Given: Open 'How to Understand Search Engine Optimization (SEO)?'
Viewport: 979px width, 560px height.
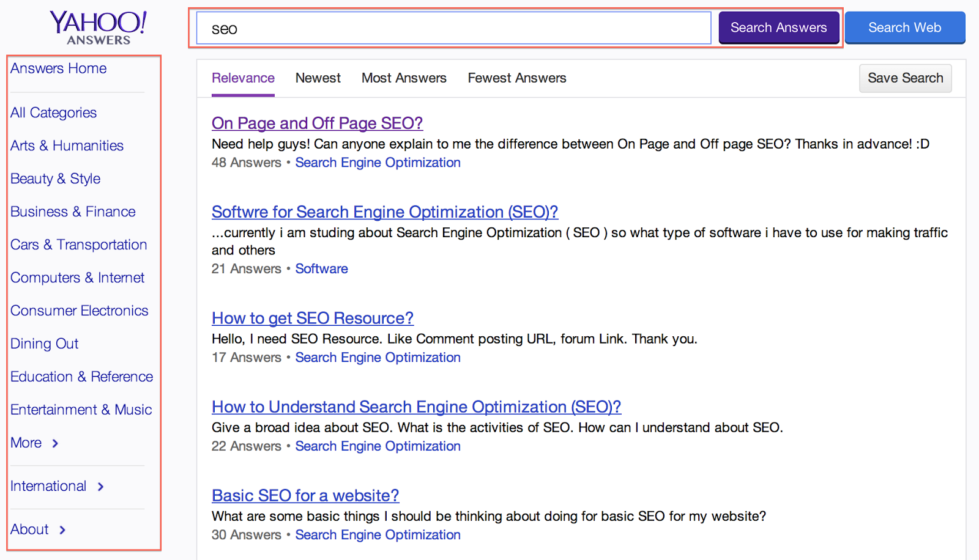Looking at the screenshot, I should [416, 407].
